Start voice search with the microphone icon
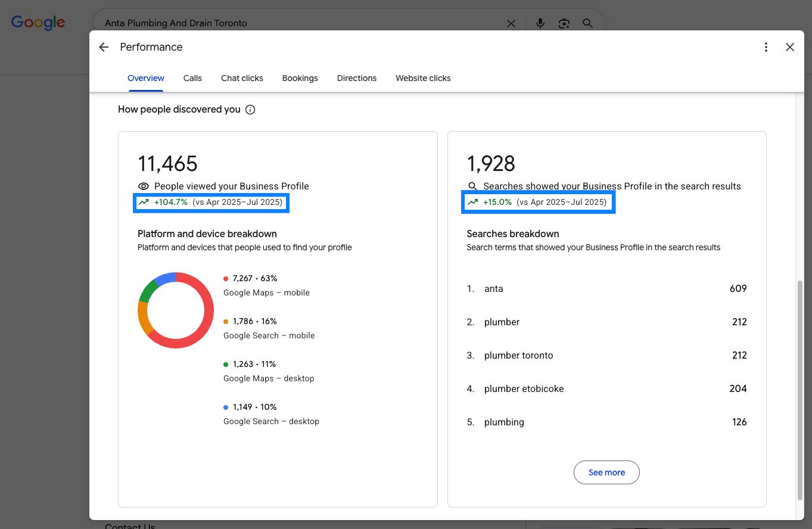The height and width of the screenshot is (529, 812). 540,23
